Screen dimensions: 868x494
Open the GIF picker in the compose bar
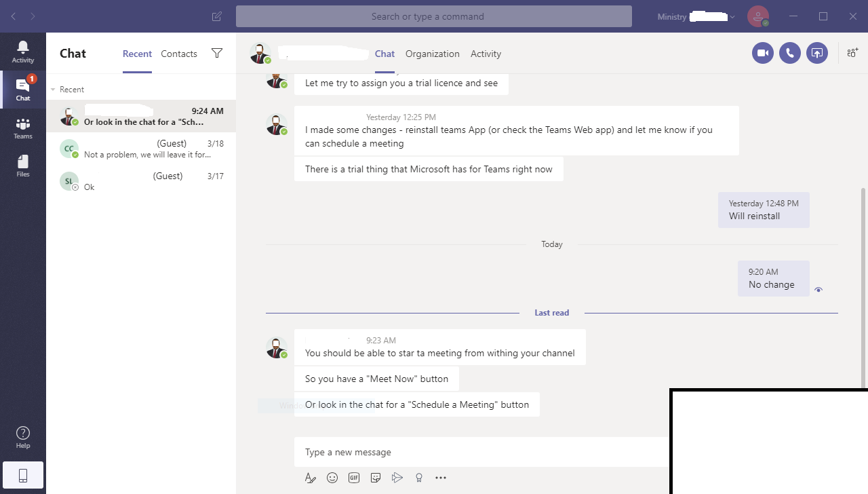[x=354, y=477]
